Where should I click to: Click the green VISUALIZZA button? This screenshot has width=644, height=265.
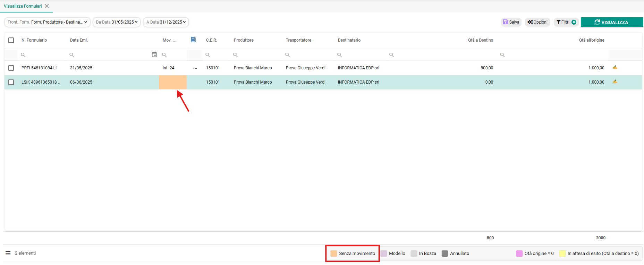612,22
